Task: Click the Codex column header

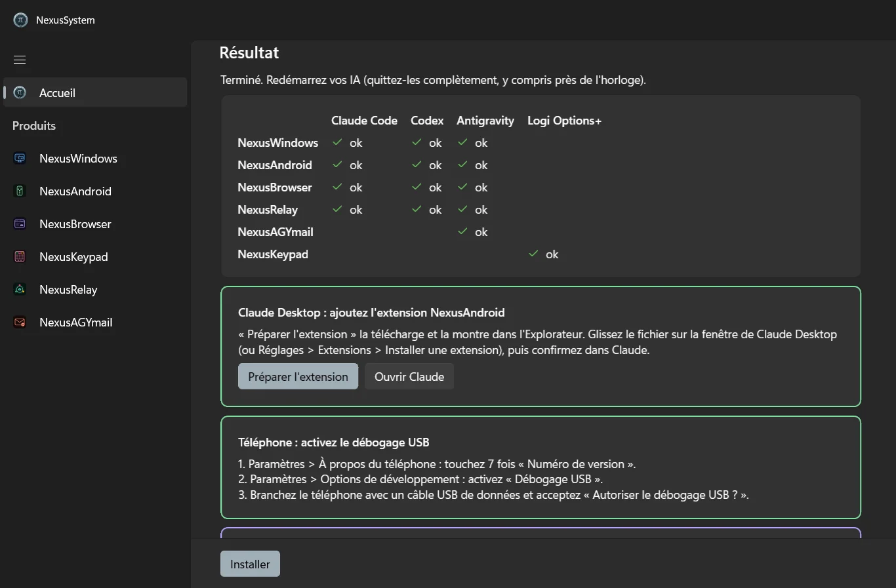Action: pos(427,121)
